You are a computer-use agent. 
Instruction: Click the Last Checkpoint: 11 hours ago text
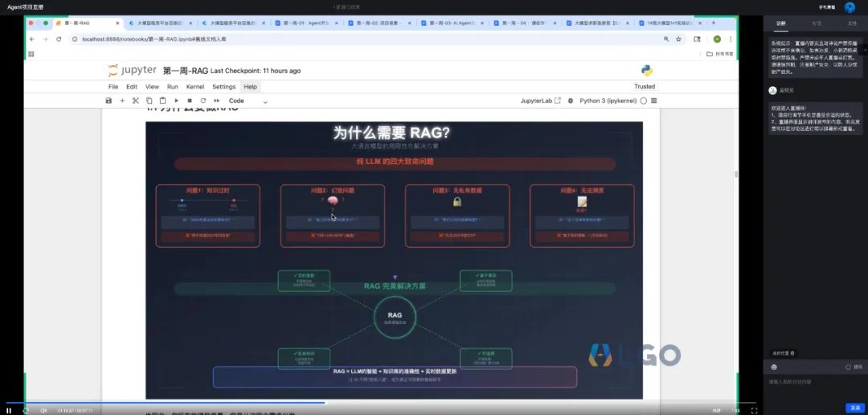pos(256,71)
